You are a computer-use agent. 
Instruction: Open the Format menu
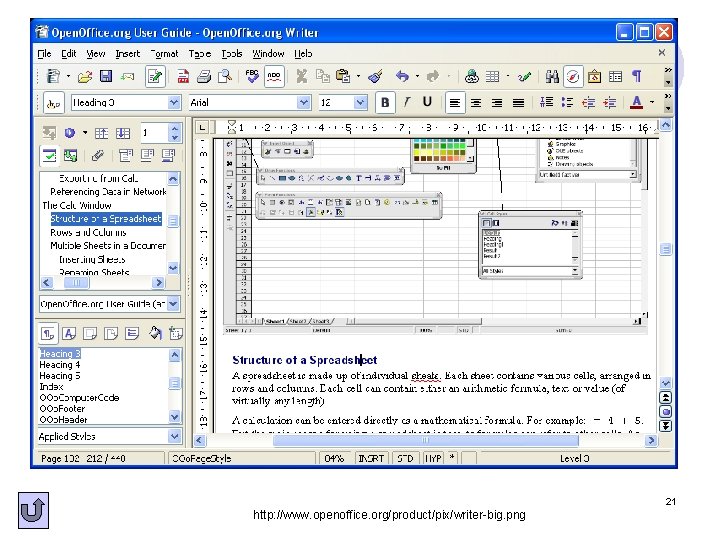tap(164, 54)
